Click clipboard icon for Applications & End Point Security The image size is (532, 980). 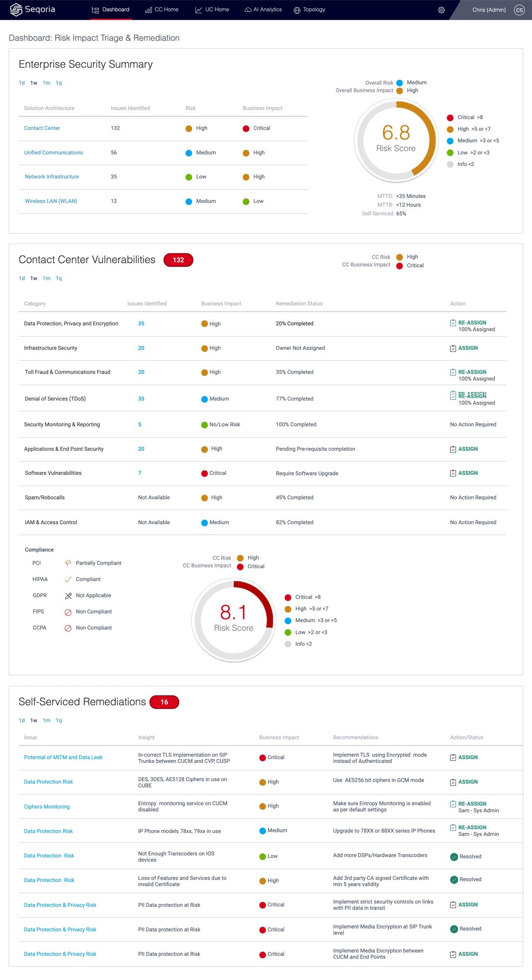coord(453,449)
